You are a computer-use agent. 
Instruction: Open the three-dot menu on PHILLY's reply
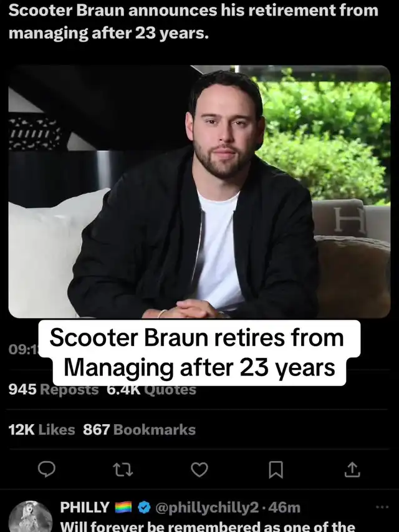(x=382, y=507)
